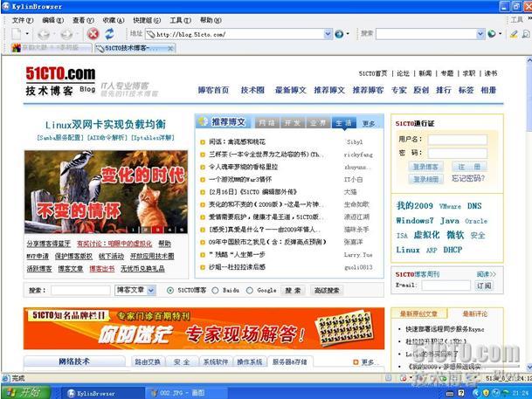The image size is (532, 399).
Task: Select slide 3 indicator on the banner
Action: (x=157, y=230)
